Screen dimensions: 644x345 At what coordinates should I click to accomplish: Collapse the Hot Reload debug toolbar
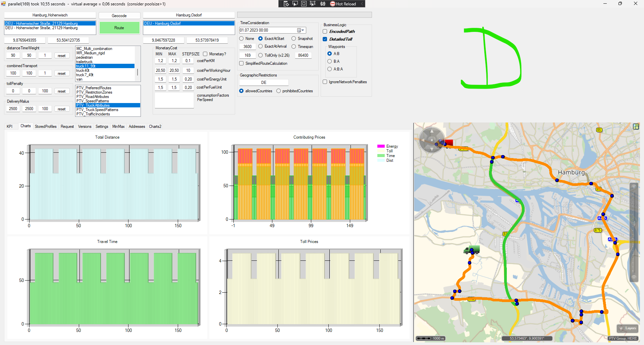[x=362, y=4]
